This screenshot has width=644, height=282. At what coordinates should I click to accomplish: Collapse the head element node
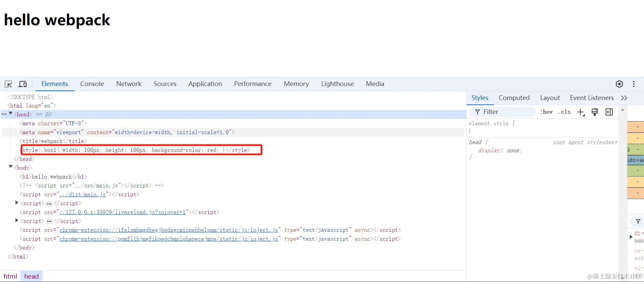click(x=11, y=114)
